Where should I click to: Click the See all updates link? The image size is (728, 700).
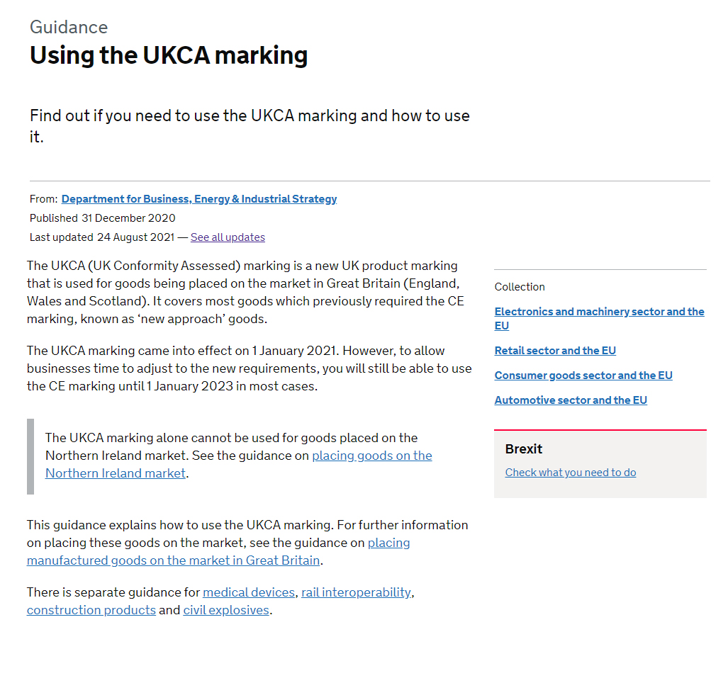(x=228, y=237)
